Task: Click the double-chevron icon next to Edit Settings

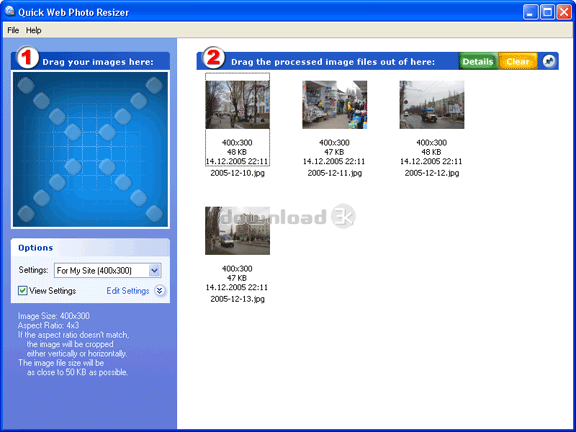Action: pos(159,291)
